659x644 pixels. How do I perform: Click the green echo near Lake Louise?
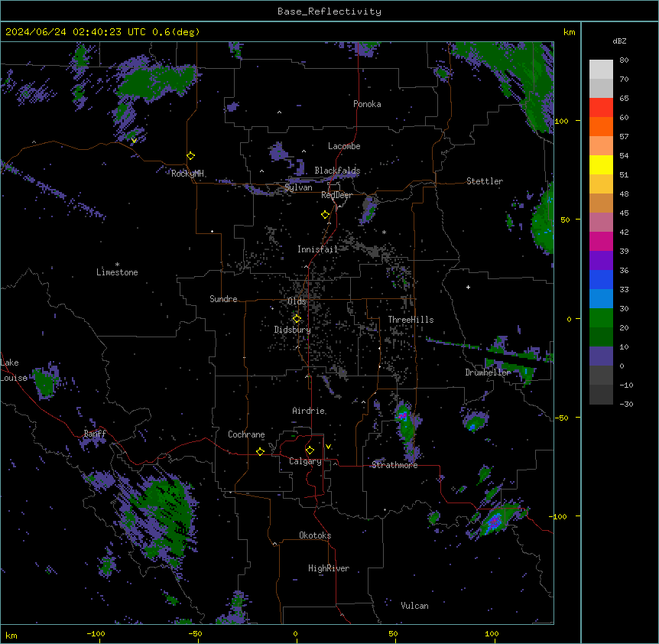(44, 383)
